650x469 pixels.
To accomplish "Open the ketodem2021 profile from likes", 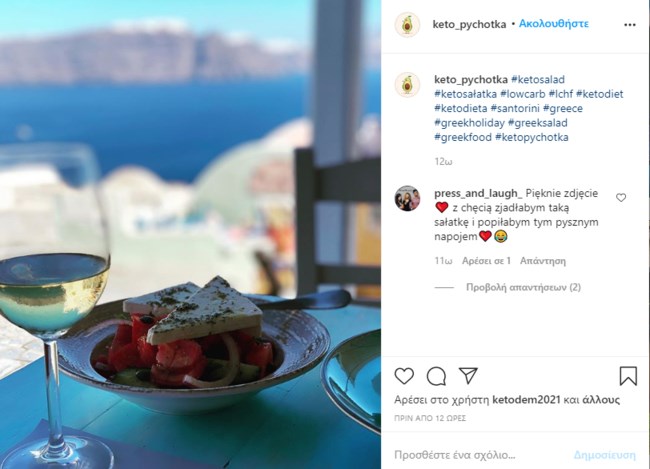I will click(x=526, y=400).
